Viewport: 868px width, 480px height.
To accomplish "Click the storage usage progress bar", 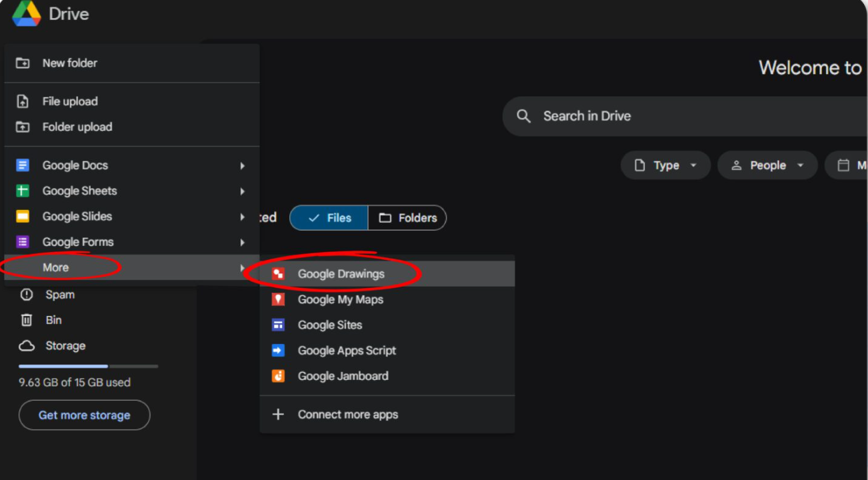I will (88, 366).
